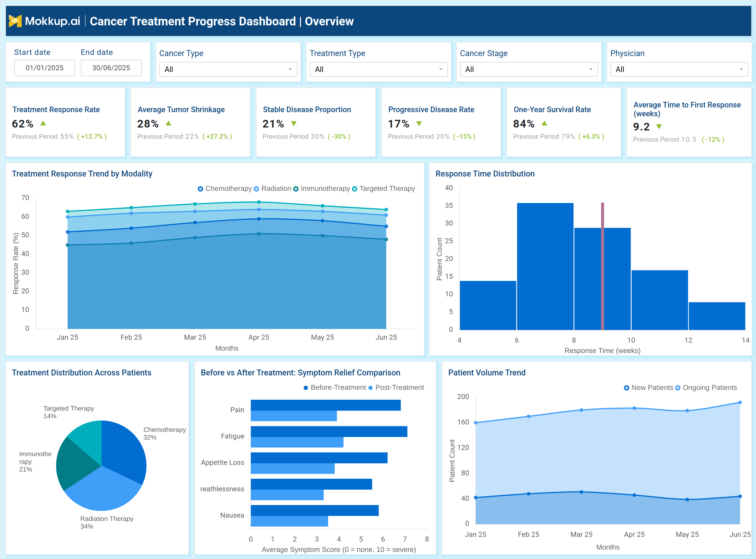The height and width of the screenshot is (559, 756).
Task: Click the pink average marker line in histogram
Action: 602,266
